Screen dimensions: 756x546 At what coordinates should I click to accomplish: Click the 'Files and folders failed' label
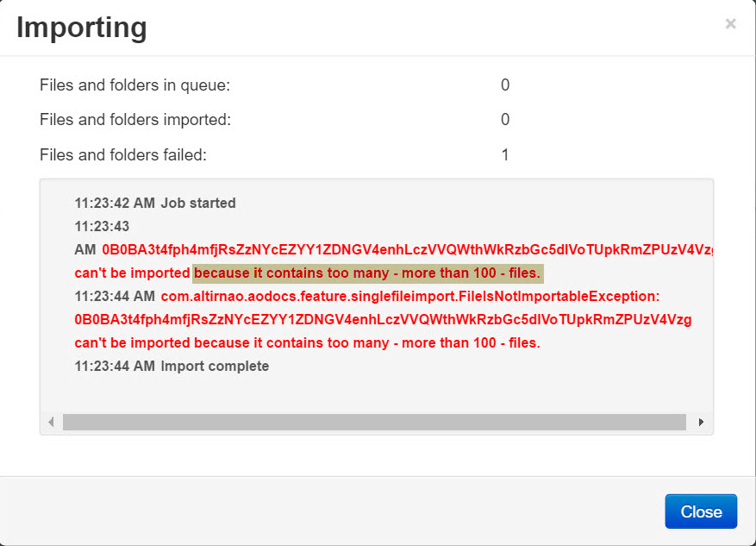tap(123, 154)
